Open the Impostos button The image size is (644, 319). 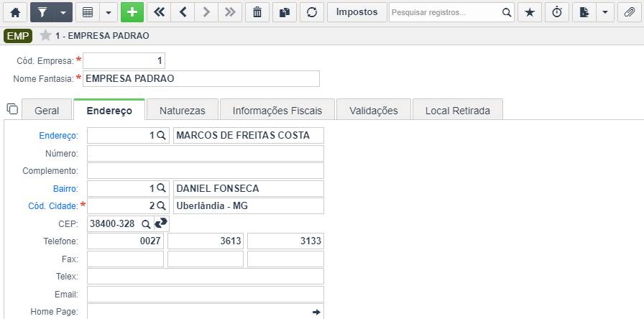357,12
